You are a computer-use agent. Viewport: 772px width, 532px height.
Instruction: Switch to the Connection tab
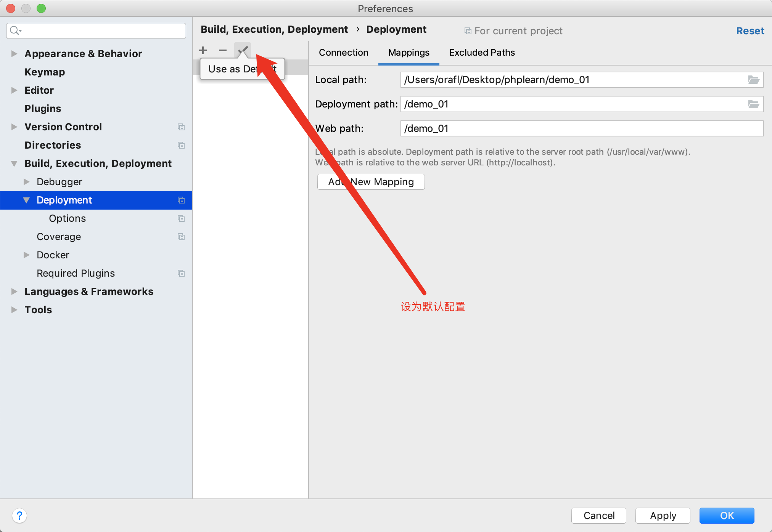[343, 53]
